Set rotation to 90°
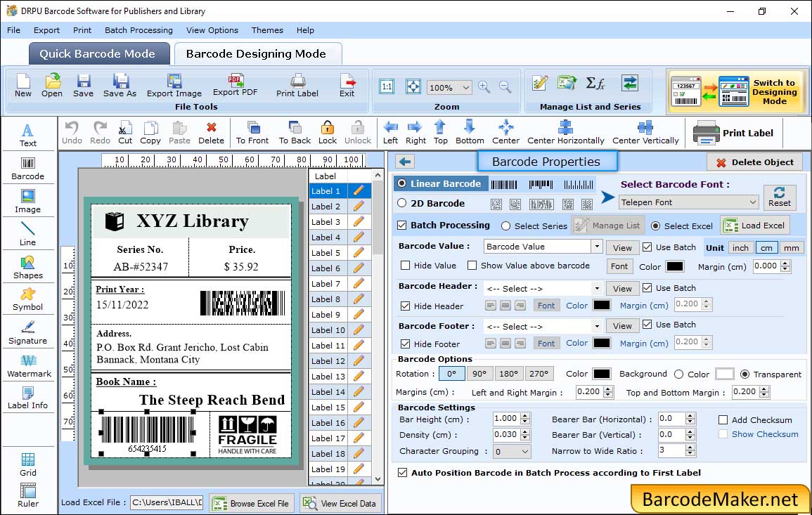This screenshot has width=812, height=515. (479, 374)
